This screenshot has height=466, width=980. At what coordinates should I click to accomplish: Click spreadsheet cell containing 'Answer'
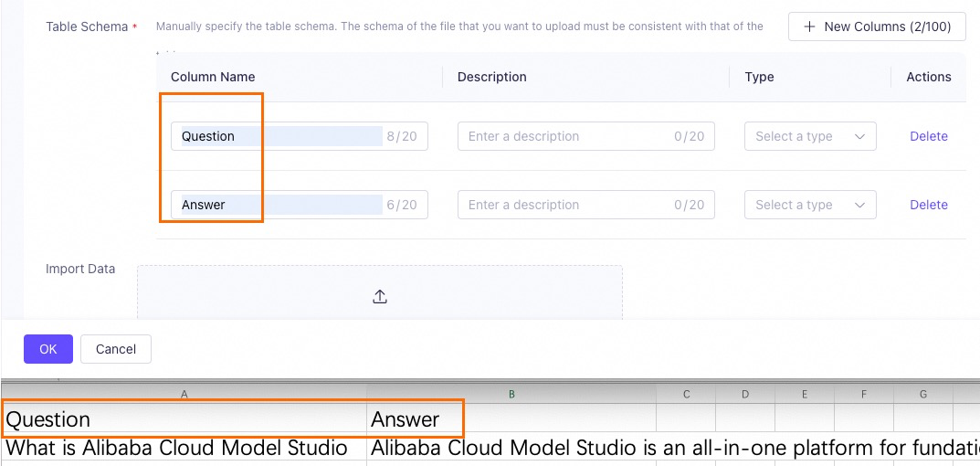pos(511,419)
